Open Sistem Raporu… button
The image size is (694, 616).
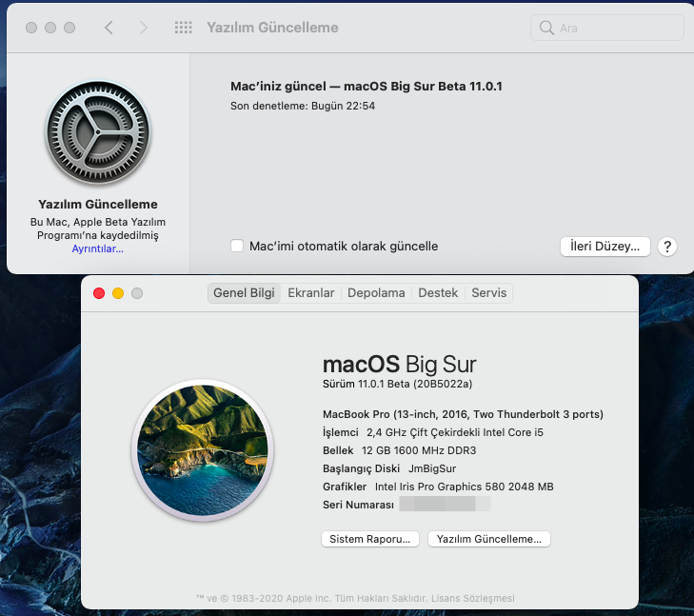tap(370, 539)
